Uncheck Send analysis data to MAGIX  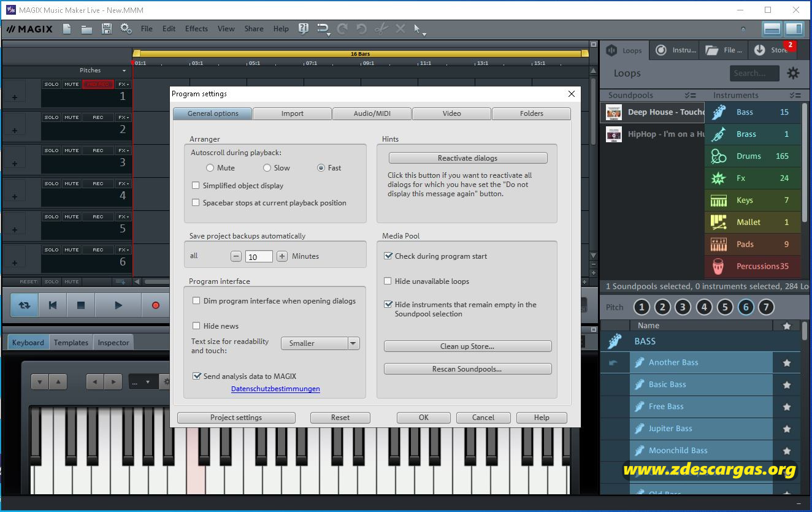(x=197, y=376)
